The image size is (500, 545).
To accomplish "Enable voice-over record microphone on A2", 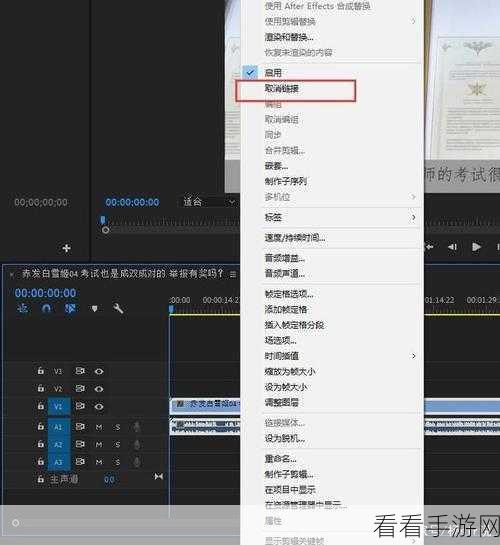I will coord(137,445).
